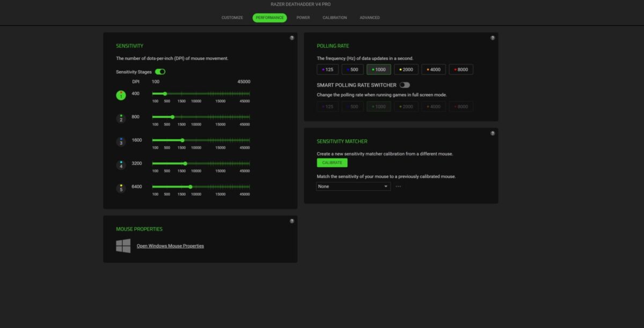Click the smart switcher 500 Hz option
Viewport: 644px width, 328px height.
353,107
